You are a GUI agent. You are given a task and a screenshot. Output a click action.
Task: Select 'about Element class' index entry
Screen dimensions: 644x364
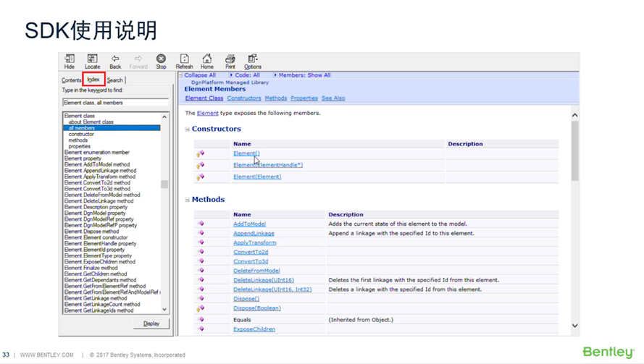[91, 122]
